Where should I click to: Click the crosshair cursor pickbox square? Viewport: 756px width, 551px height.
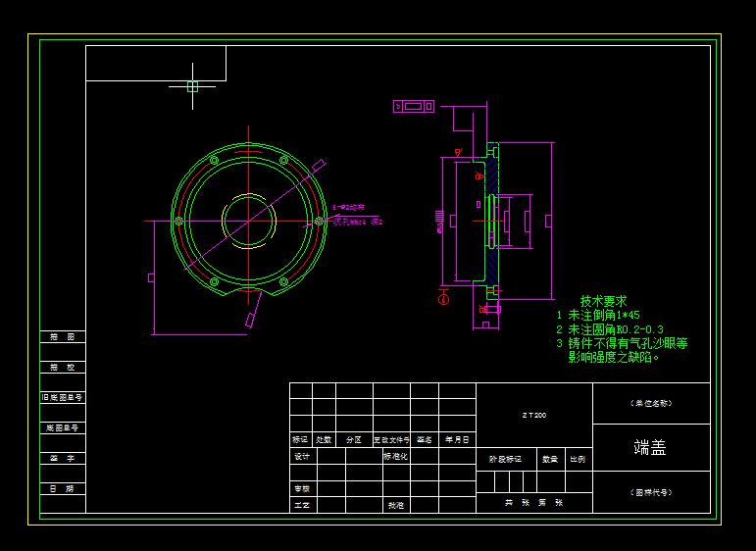pos(192,87)
